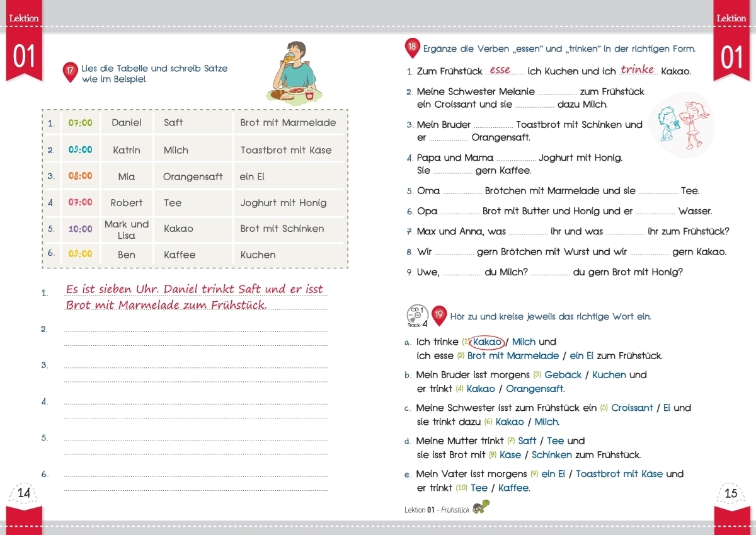The image size is (756, 535).
Task: Select the 'Brot mit Schinken' table cell
Action: [x=282, y=229]
